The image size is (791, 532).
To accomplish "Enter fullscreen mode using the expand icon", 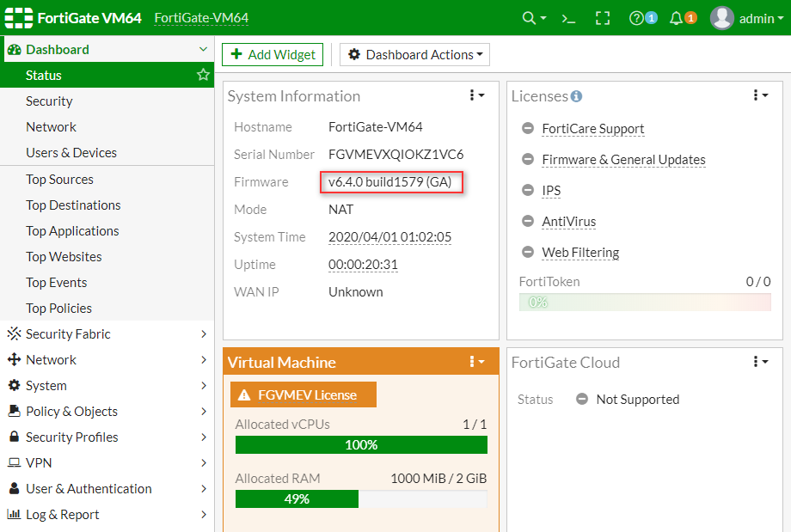I will (602, 17).
